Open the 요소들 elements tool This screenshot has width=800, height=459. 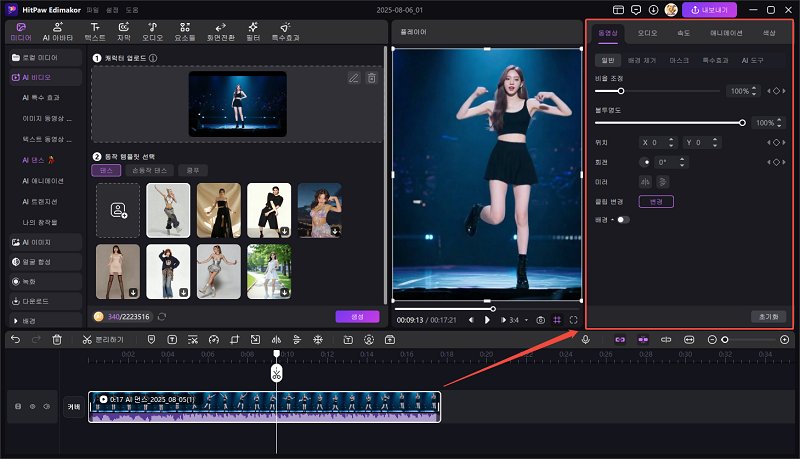[x=185, y=32]
